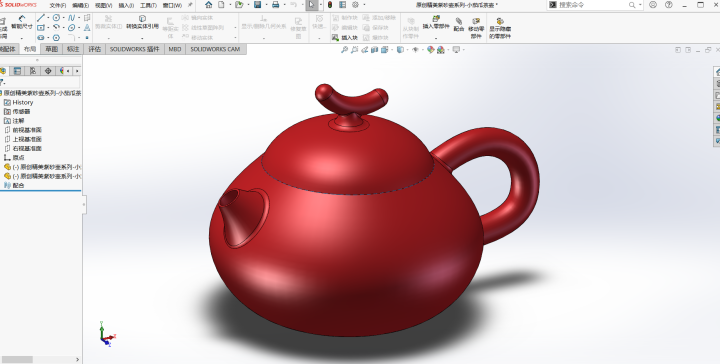Select the Spline sketch tool

tap(71, 18)
